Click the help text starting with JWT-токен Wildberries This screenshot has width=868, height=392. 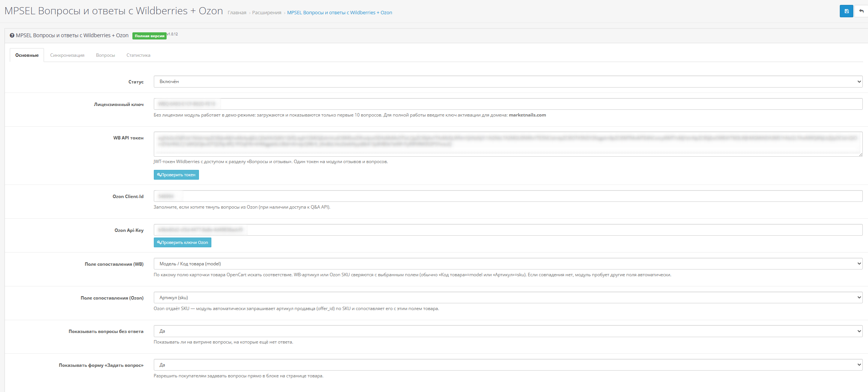point(271,162)
